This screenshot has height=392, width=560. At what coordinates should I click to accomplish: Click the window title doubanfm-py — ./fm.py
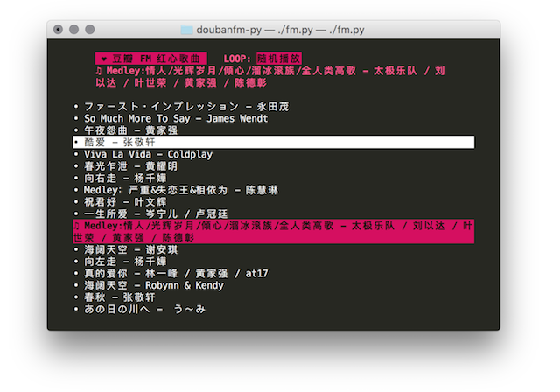[280, 30]
